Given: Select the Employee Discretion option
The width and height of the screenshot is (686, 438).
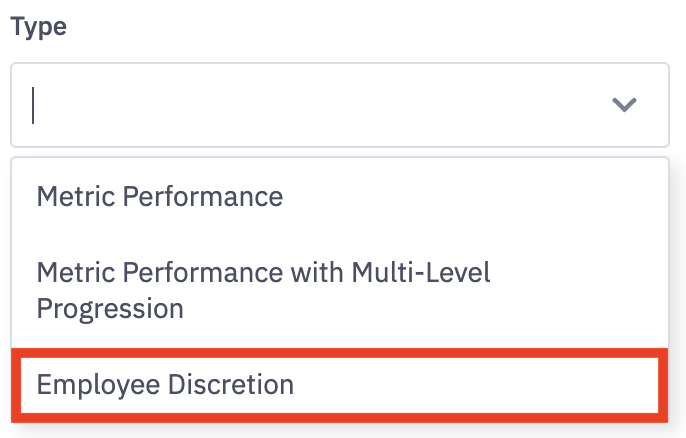Looking at the screenshot, I should click(x=165, y=384).
